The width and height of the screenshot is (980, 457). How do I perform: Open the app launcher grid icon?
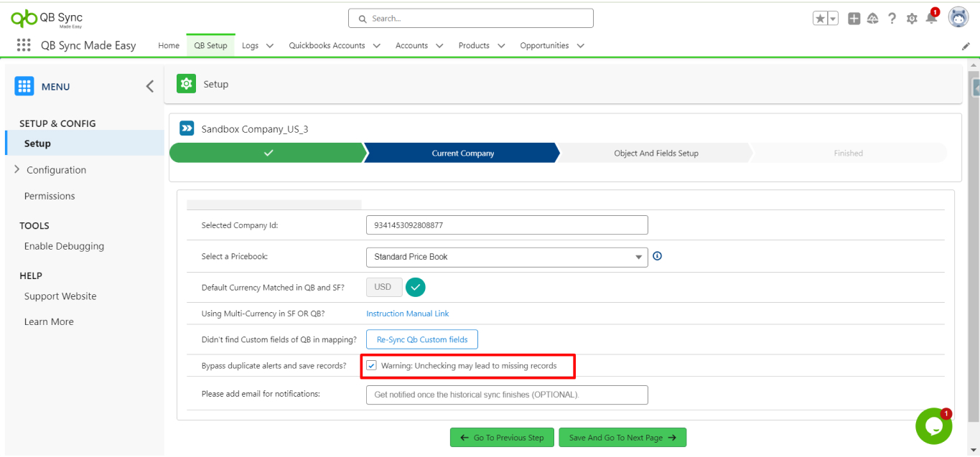24,45
